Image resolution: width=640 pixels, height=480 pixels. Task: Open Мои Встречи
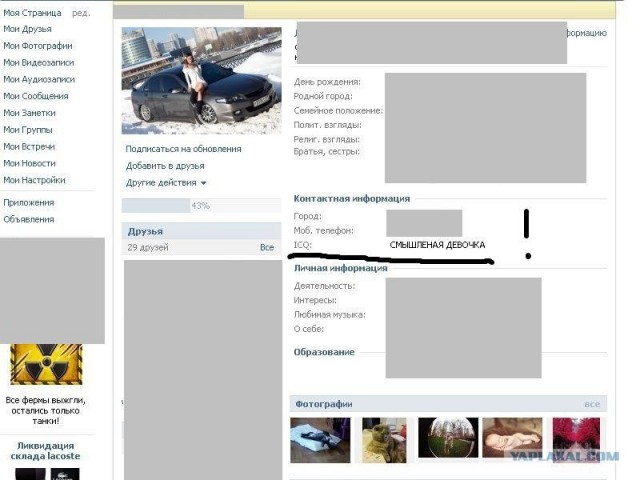29,147
